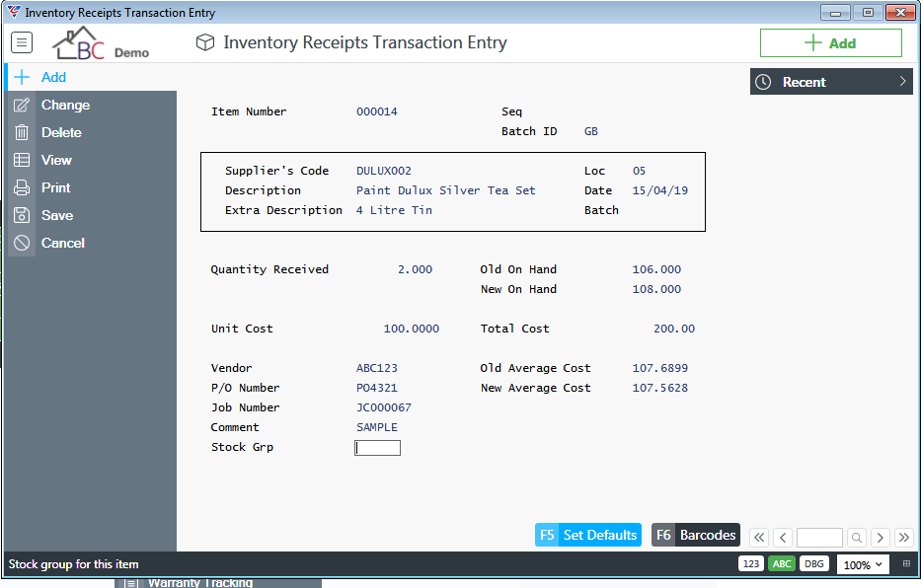Click the Batch field label in box

[601, 210]
